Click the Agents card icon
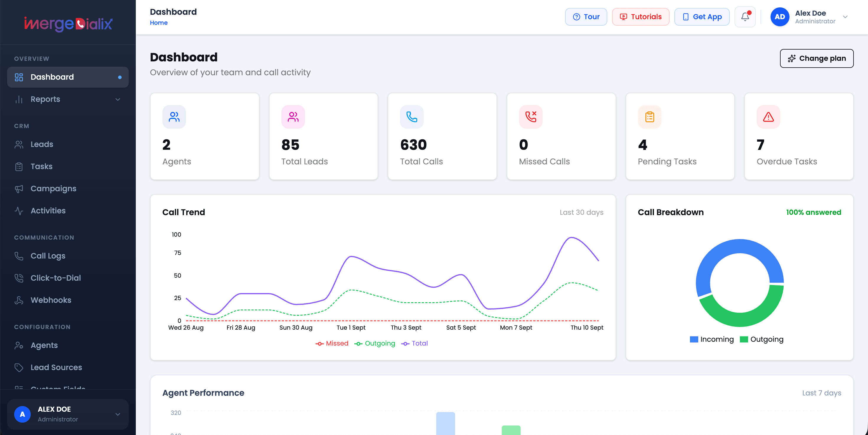The height and width of the screenshot is (435, 868). coord(174,117)
